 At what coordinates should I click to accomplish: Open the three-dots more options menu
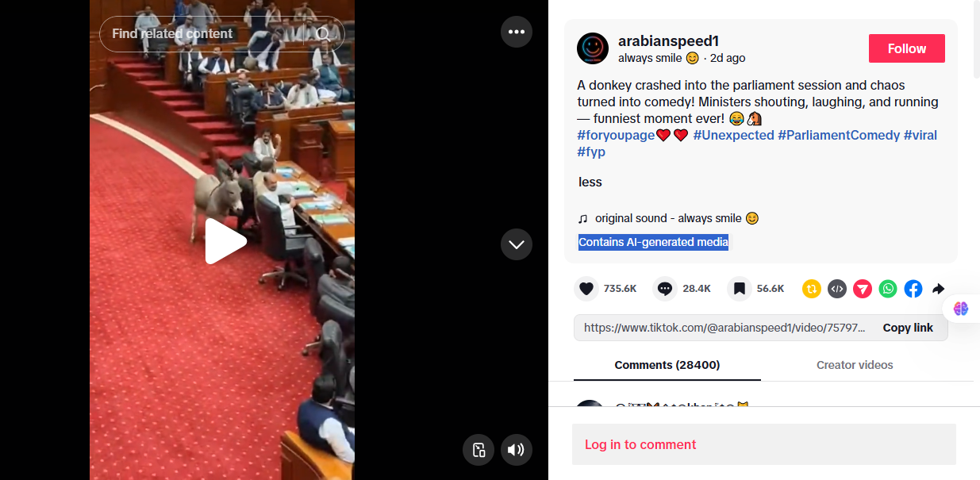(x=517, y=32)
